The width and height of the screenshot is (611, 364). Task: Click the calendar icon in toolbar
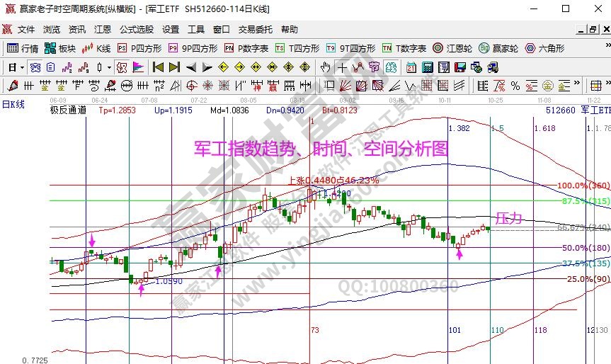pyautogui.click(x=411, y=68)
